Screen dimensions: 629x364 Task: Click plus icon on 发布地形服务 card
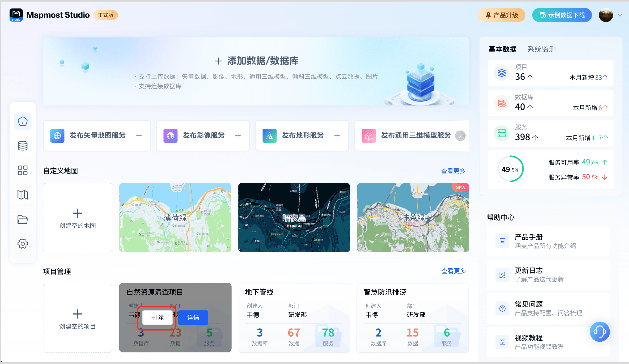click(x=337, y=136)
